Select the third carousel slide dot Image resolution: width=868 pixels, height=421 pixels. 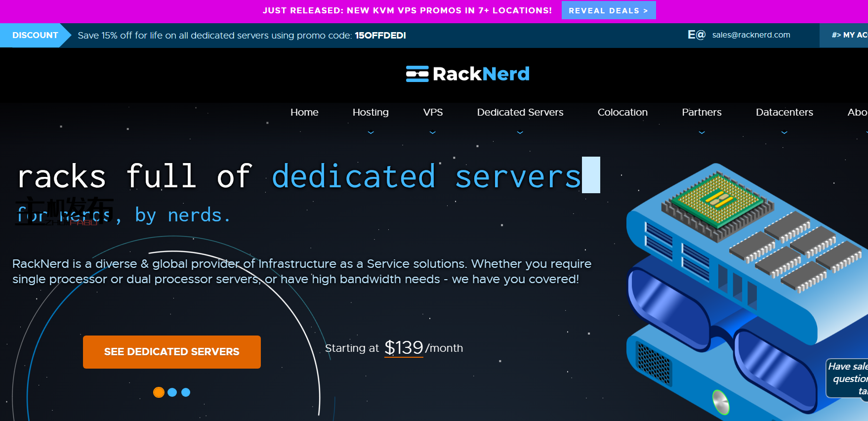(x=186, y=392)
